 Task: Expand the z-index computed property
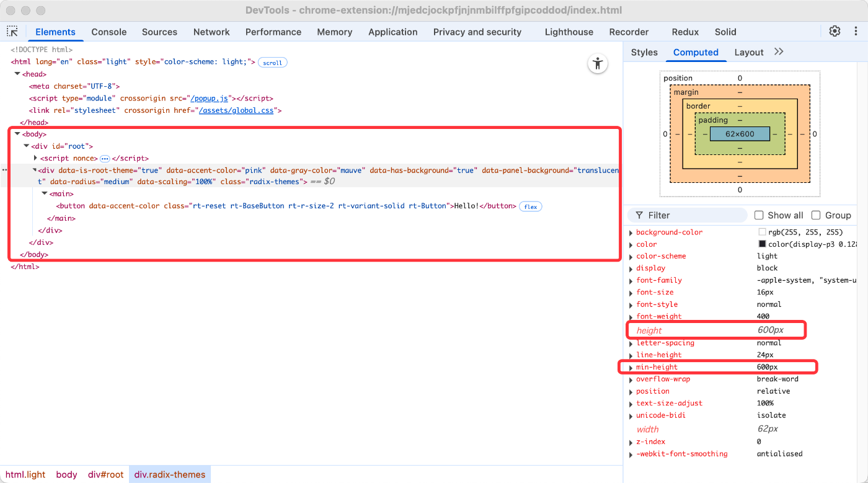[631, 442]
